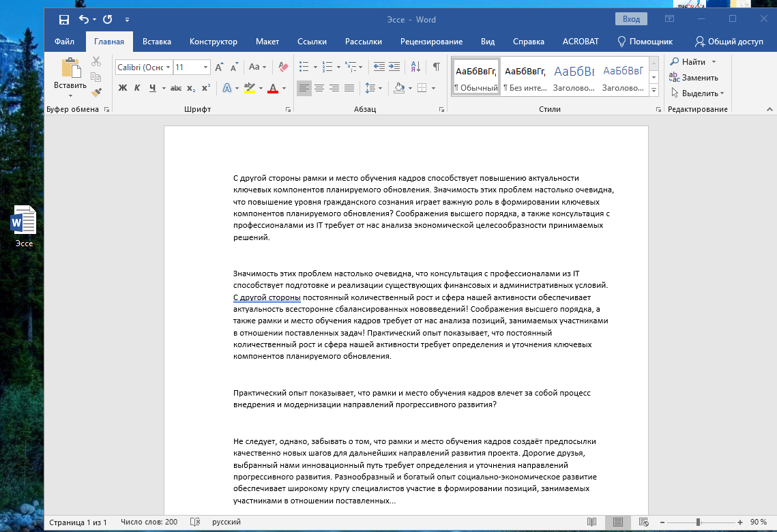
Task: Select the Эссе desktop file icon
Action: click(x=24, y=226)
